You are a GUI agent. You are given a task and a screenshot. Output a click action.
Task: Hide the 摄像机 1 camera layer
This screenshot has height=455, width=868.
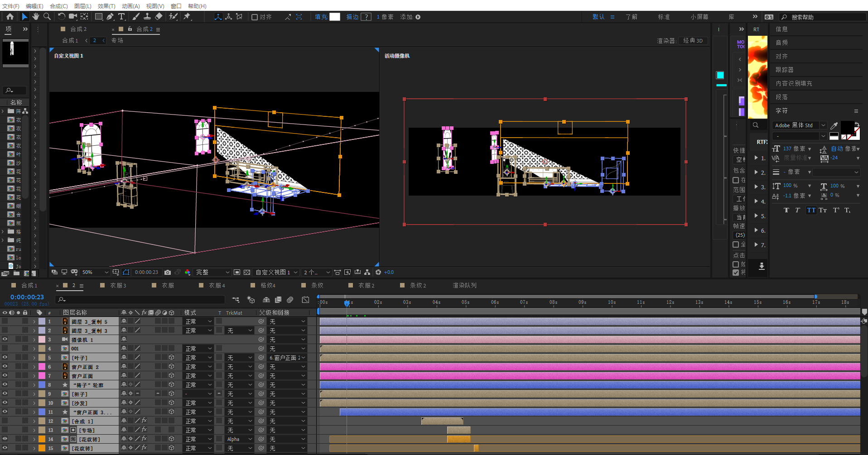coord(5,339)
